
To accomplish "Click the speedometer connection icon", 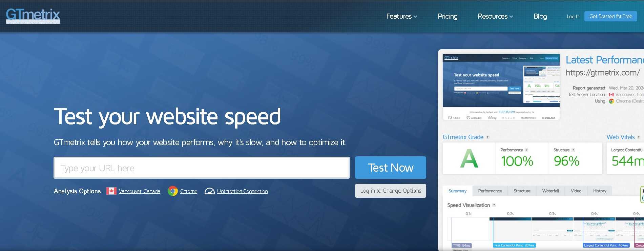I will [x=210, y=191].
